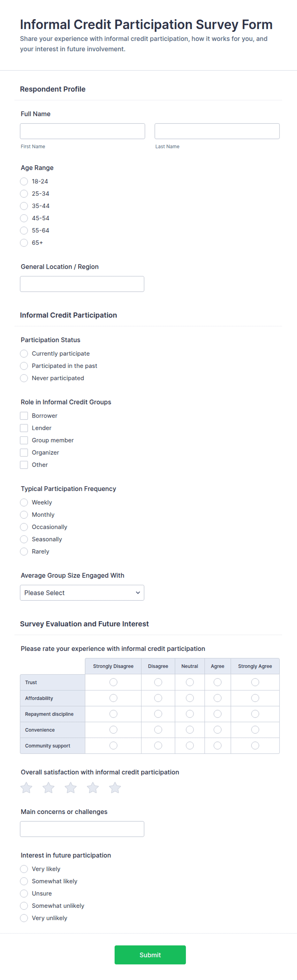Rate satisfaction with the first star

(x=26, y=788)
